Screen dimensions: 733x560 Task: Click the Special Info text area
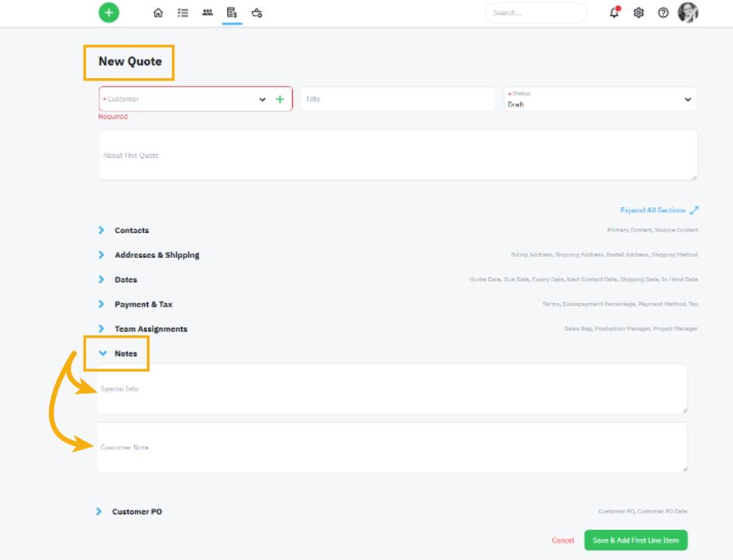(x=392, y=389)
